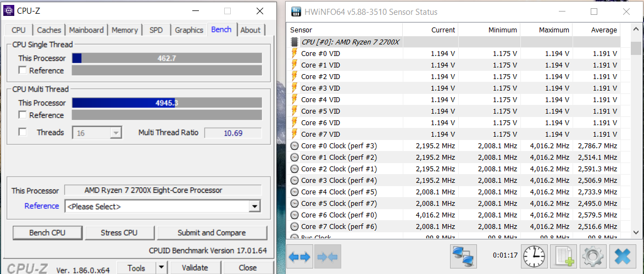Click the blue X close-sensors icon in HWiNFO
Viewport: 644px width, 274px height.
click(623, 257)
